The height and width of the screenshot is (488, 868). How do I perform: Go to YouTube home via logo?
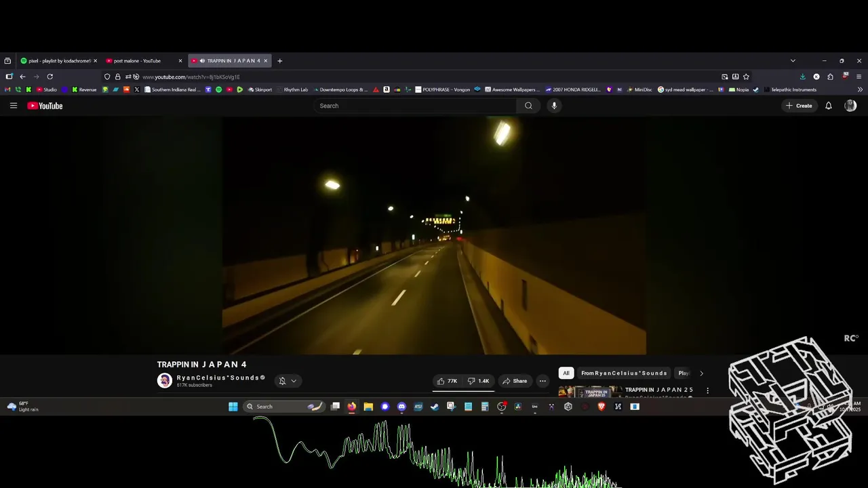(x=45, y=106)
